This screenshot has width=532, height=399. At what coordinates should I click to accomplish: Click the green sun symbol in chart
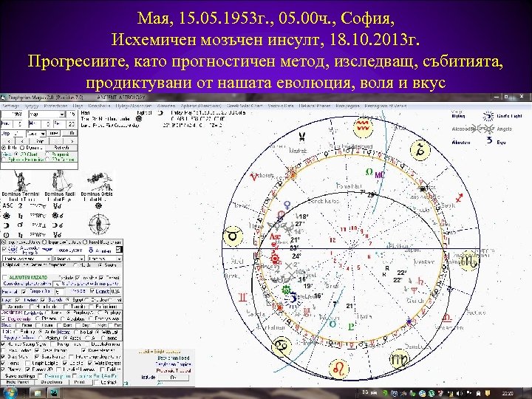pos(287,290)
